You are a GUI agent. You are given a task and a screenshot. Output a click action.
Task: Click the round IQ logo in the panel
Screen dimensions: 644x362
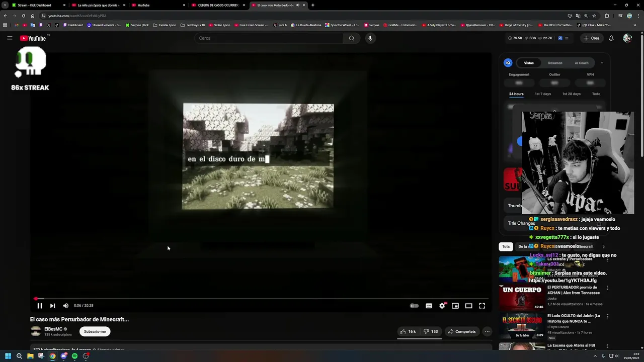point(508,63)
